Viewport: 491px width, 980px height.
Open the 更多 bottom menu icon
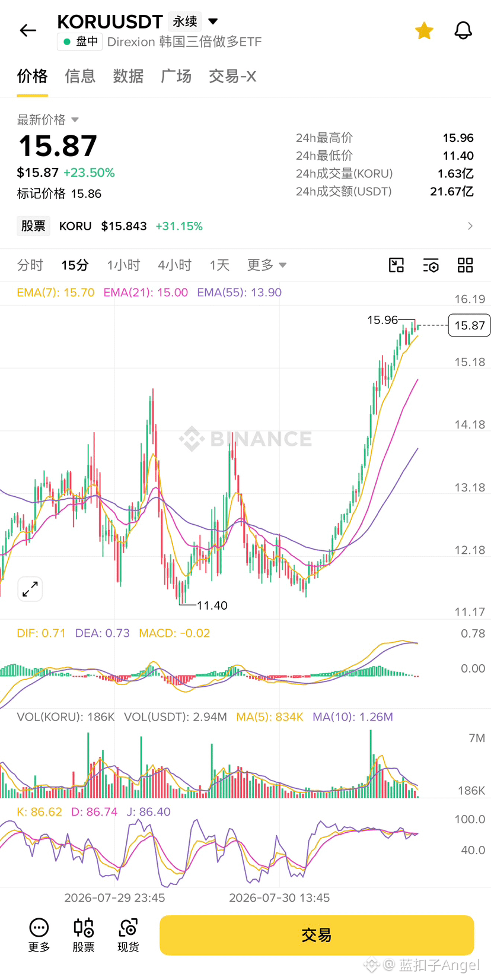39,935
